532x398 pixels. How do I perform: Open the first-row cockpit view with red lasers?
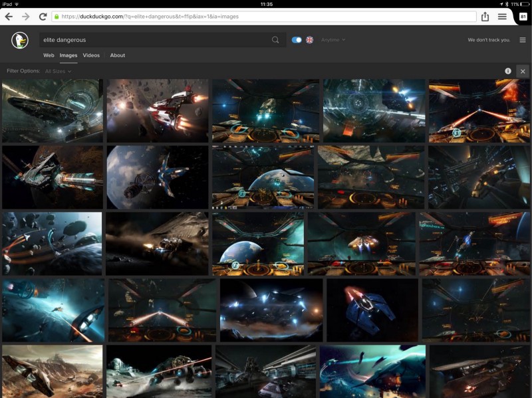pos(479,110)
